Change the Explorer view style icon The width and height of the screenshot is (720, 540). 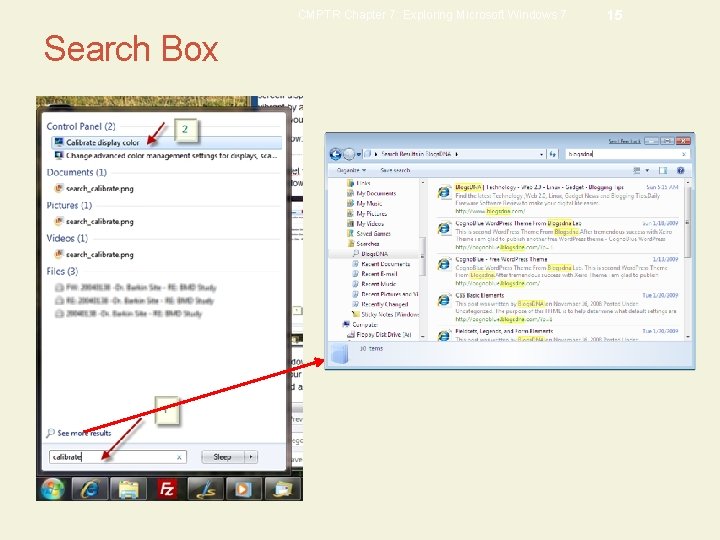(636, 170)
